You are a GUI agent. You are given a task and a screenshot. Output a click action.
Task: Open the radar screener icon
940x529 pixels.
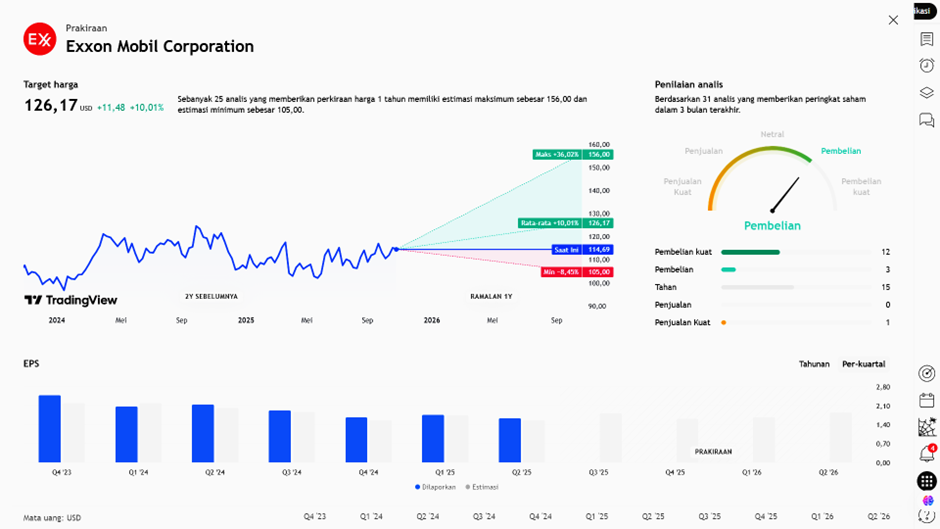[x=926, y=373]
